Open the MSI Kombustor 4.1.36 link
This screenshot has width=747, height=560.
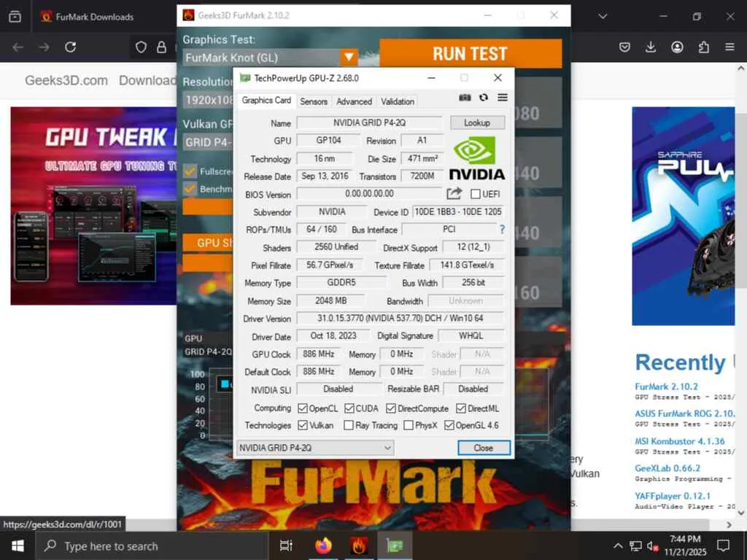point(679,441)
